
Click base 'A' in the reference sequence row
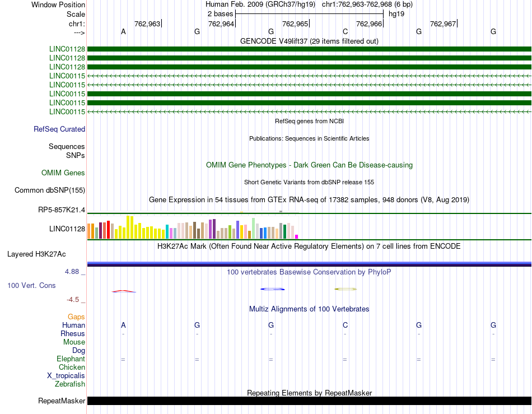[124, 31]
